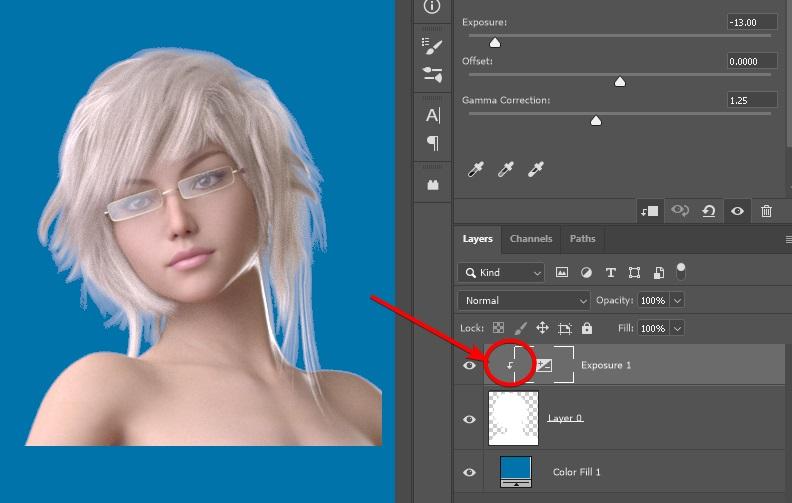Click the Exposure value field

pyautogui.click(x=752, y=22)
